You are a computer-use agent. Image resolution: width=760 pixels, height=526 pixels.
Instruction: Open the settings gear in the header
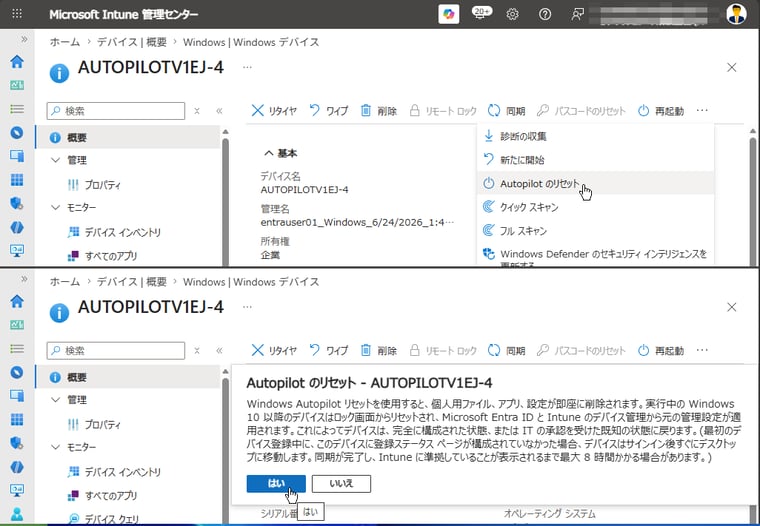(512, 14)
